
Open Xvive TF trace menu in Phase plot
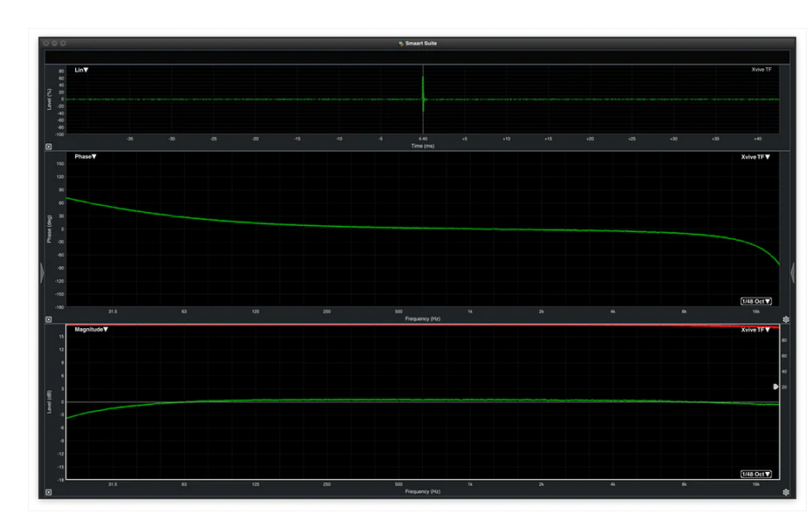pos(755,157)
